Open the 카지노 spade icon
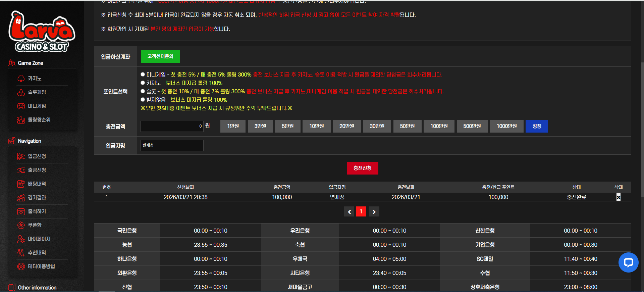Screen dimensions: 644x292 point(21,79)
